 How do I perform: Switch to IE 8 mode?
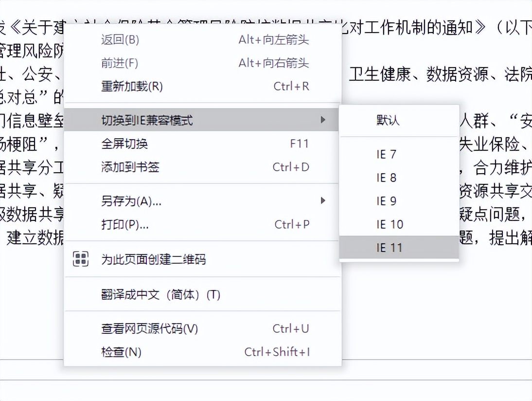pos(387,178)
